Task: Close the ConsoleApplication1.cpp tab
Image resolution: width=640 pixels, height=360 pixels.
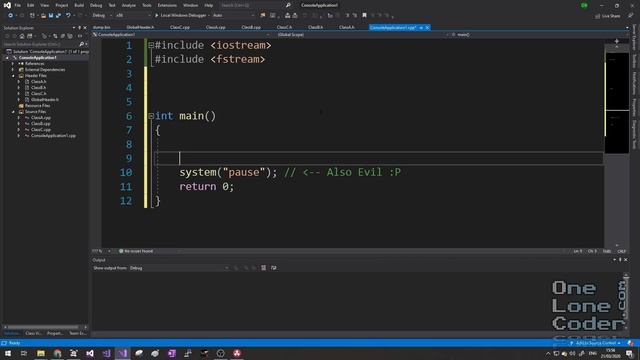Action: pyautogui.click(x=427, y=28)
